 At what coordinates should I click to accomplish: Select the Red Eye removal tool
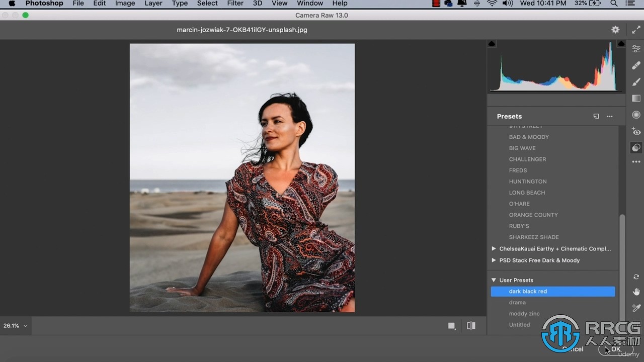tap(636, 131)
